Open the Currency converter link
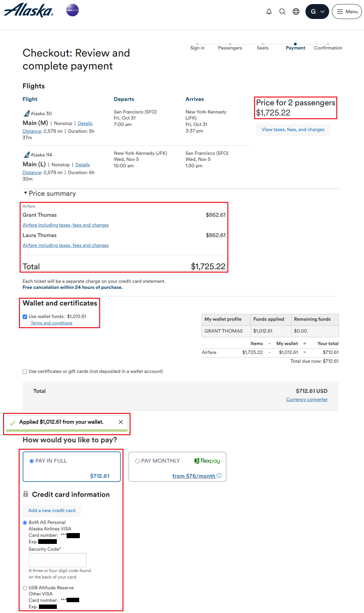 (307, 400)
